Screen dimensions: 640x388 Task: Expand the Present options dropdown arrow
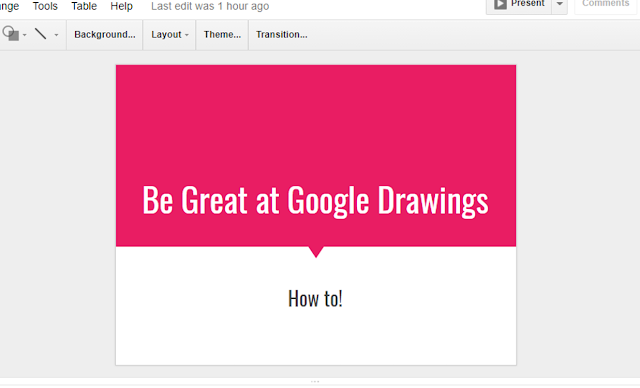click(560, 5)
